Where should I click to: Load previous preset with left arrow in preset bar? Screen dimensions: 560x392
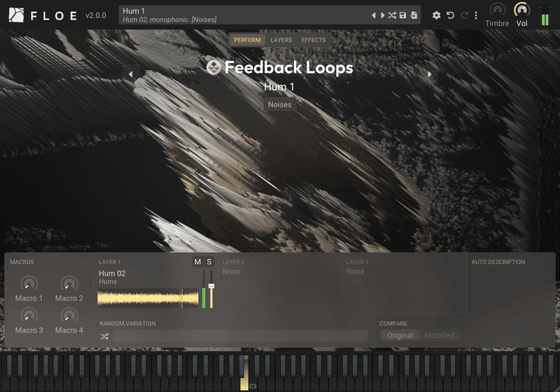(x=374, y=15)
